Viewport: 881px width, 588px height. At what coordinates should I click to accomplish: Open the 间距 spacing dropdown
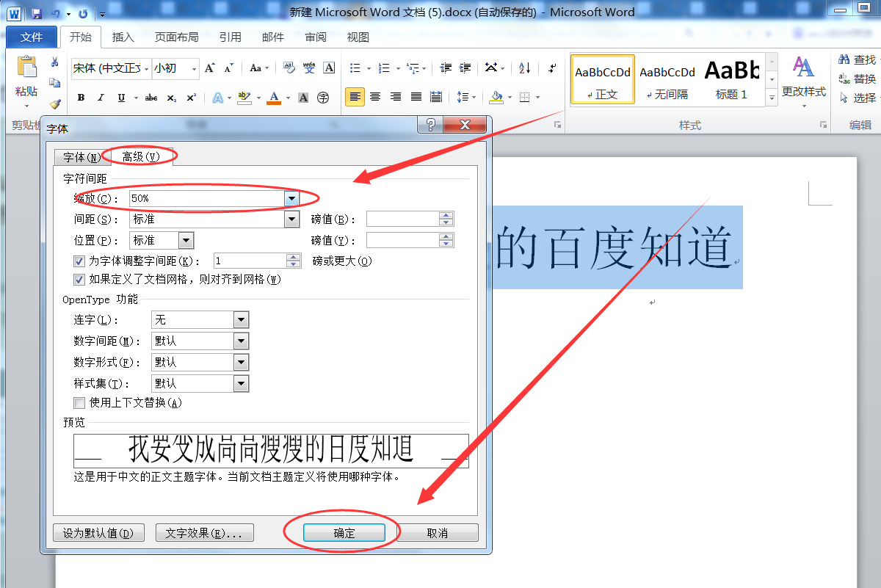pos(292,219)
